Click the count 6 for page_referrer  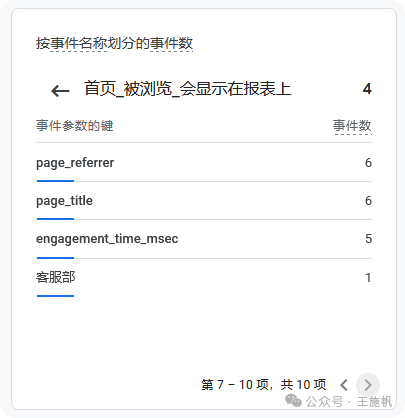[368, 163]
